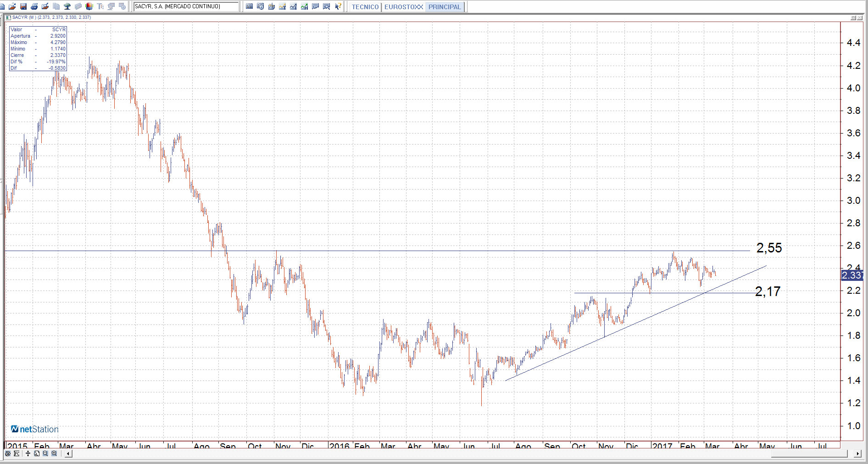Zoom out with the minus magnifier
868x464 pixels.
coord(45,453)
